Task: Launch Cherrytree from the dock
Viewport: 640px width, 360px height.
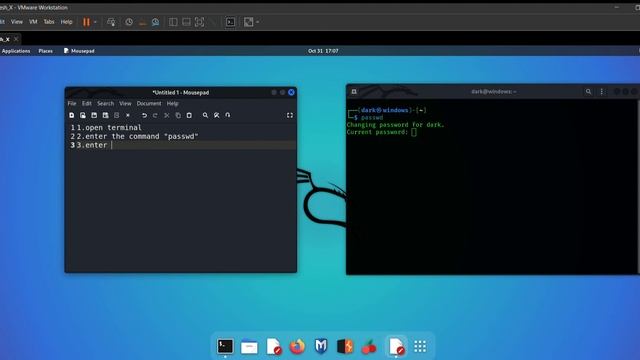Action: (x=369, y=347)
